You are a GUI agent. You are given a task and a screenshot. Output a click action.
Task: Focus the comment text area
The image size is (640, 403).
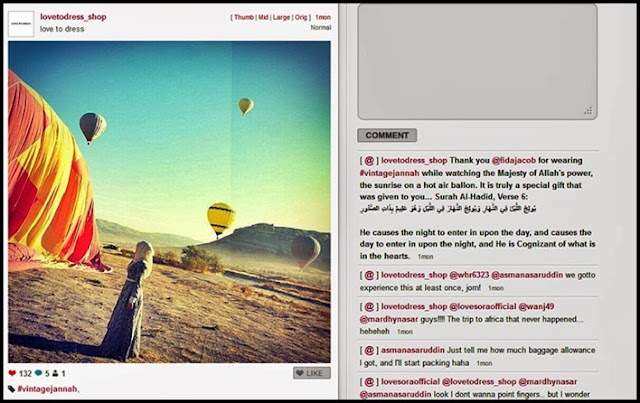[478, 62]
